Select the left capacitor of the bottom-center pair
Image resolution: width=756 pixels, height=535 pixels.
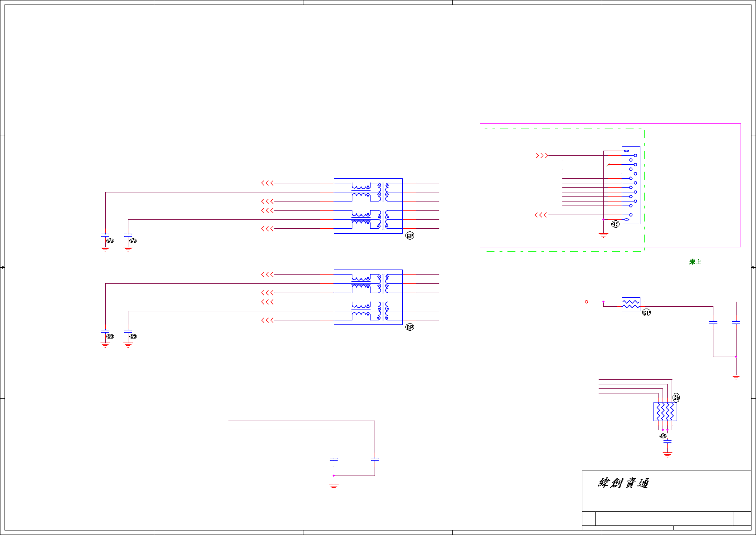(x=334, y=460)
